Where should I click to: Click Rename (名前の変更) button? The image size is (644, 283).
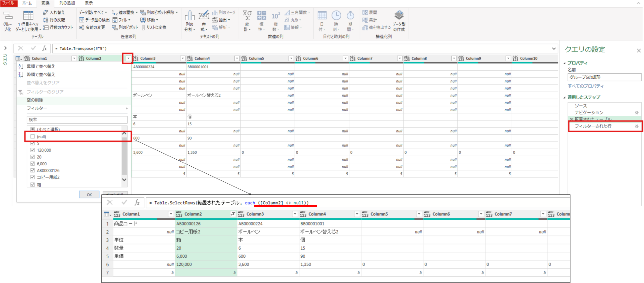pos(92,27)
